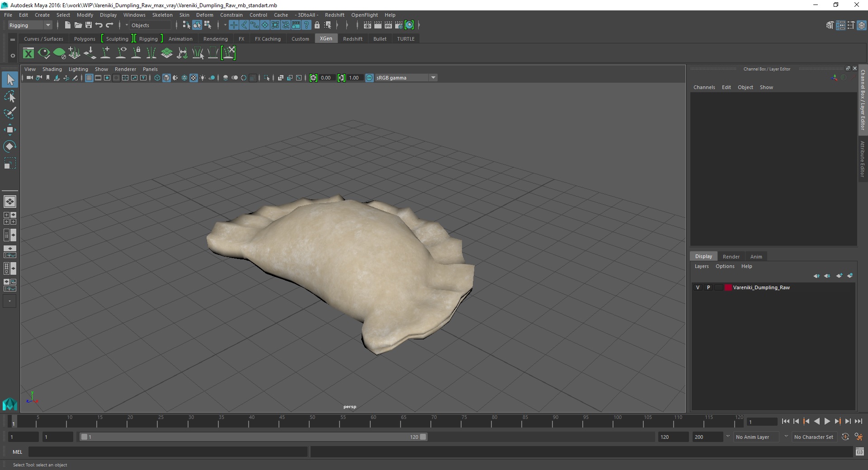
Task: Open the Layers menu in layer editor
Action: pyautogui.click(x=702, y=266)
